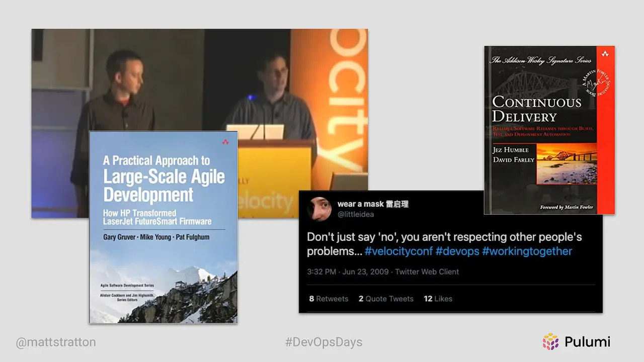644x362 pixels.
Task: Open the #devops hashtag link
Action: (456, 251)
